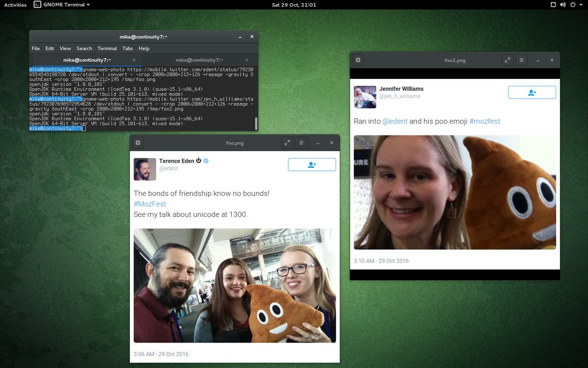Click the power icon in the top bar

tap(573, 4)
